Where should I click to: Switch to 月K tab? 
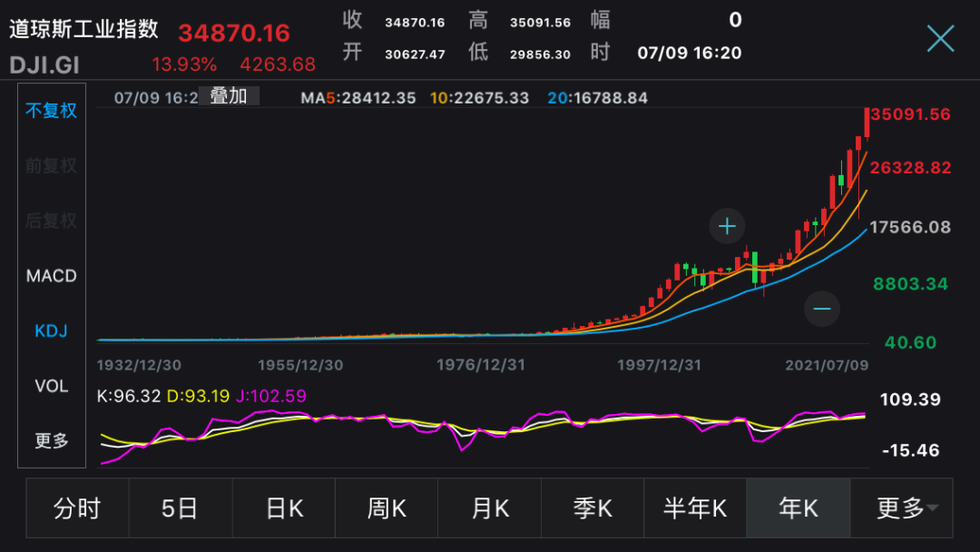pos(489,508)
